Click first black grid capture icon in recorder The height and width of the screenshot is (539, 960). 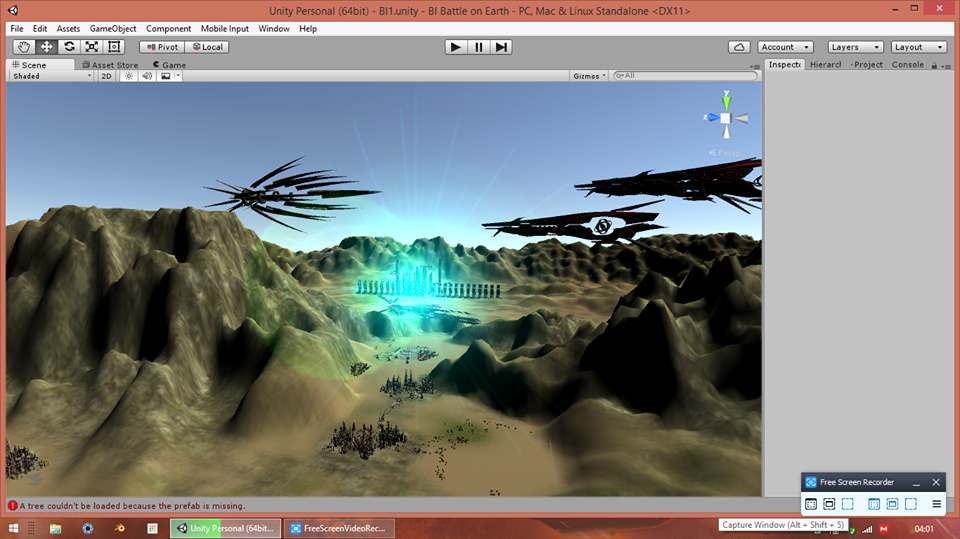[x=811, y=504]
